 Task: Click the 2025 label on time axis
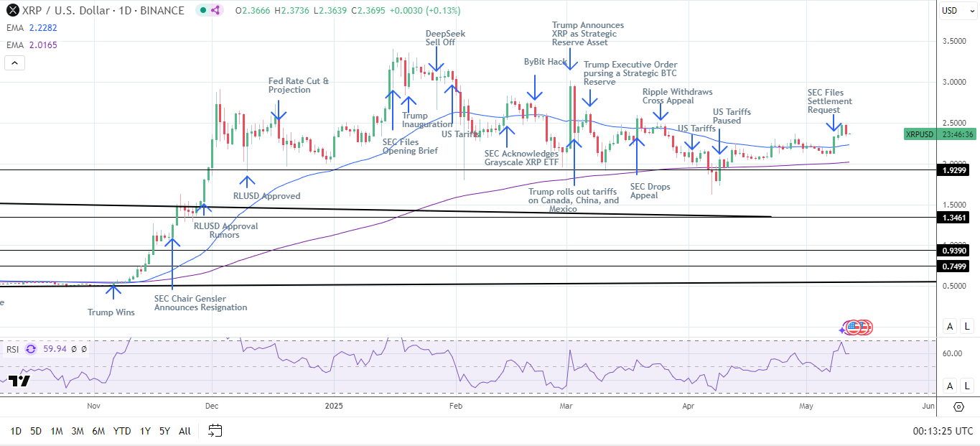coord(335,406)
